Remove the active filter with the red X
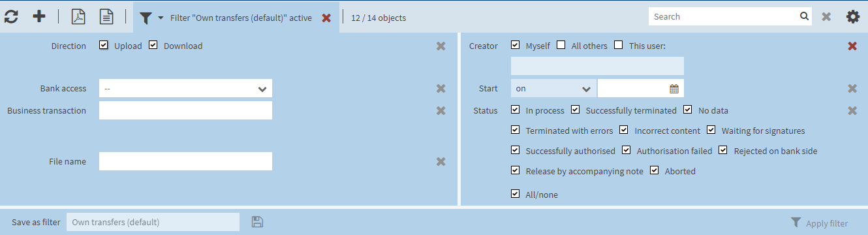 (x=326, y=18)
